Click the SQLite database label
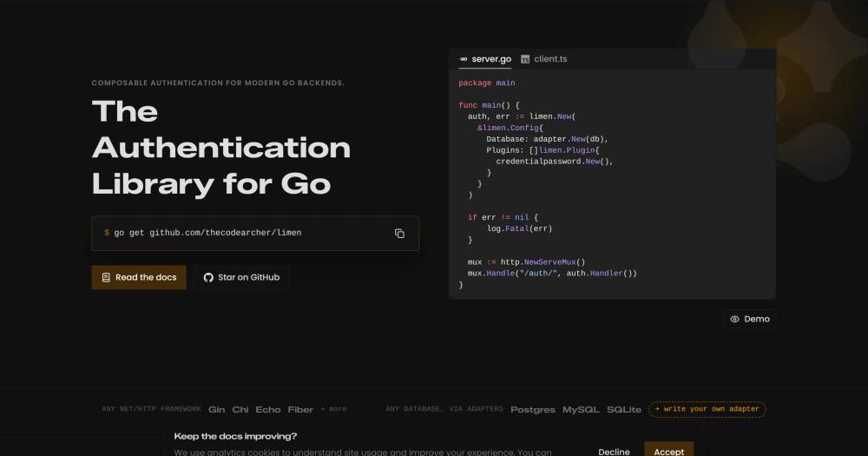The width and height of the screenshot is (868, 456). point(624,409)
